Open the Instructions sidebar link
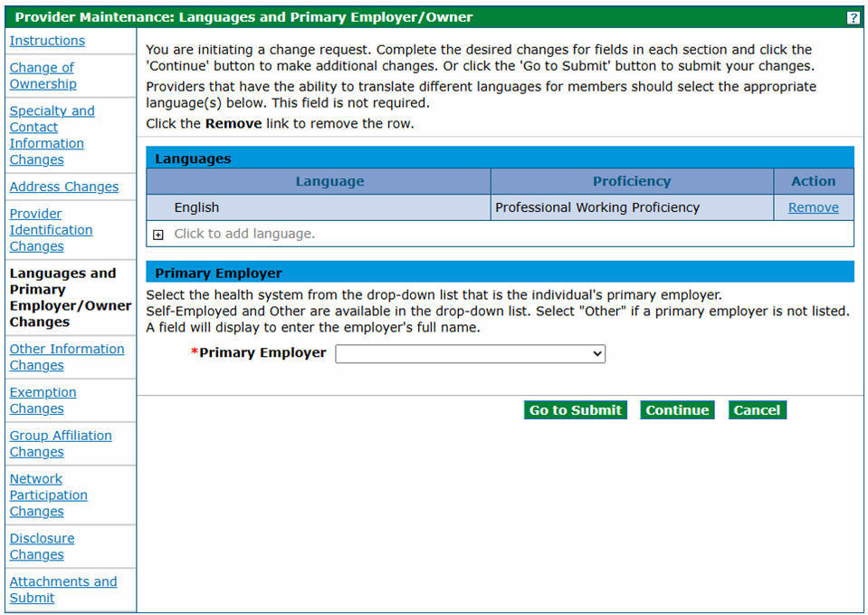 coord(47,41)
